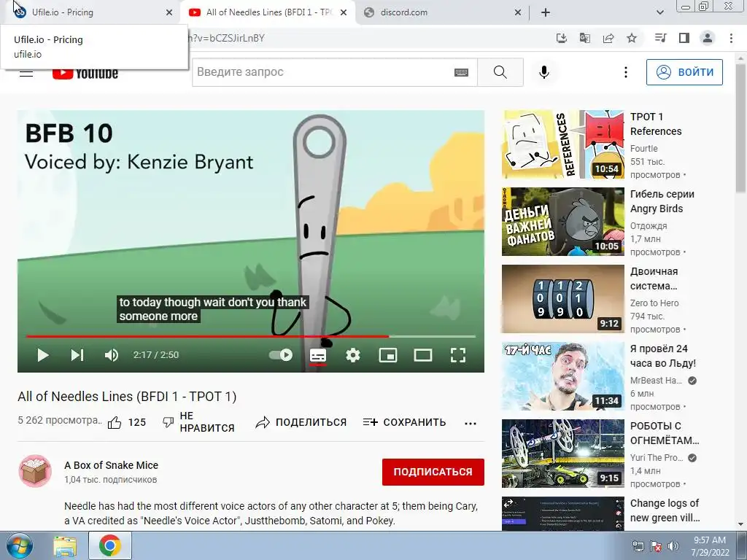Save video with СОХРАНИТЬ button
Screen dimensions: 747x560
click(404, 422)
